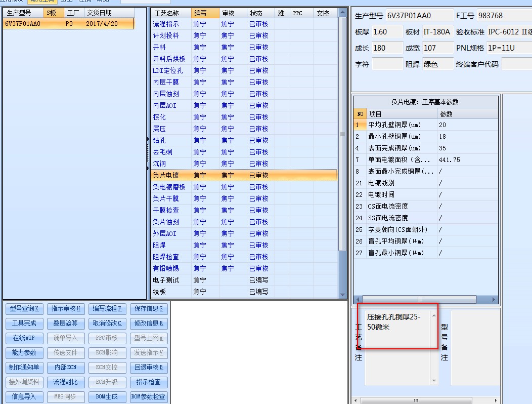Image resolution: width=532 pixels, height=404 pixels.
Task: Click the 能力参数 button
Action: click(24, 352)
